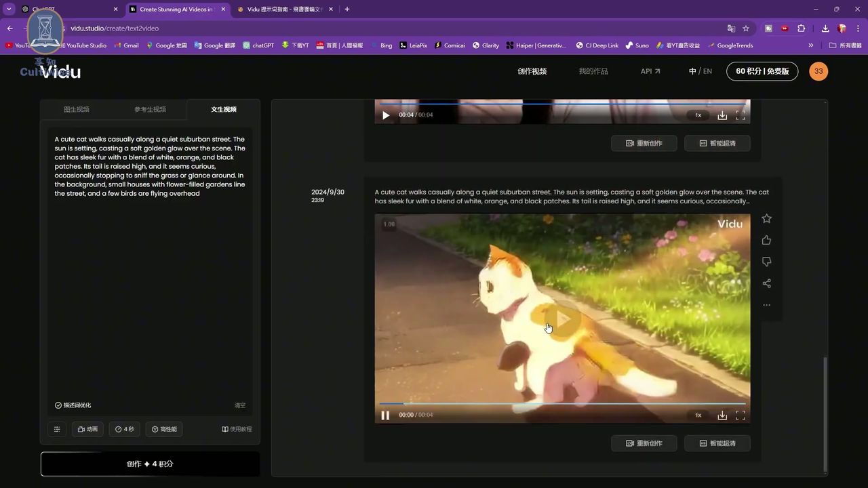868x488 pixels.
Task: Open the generation settings sliders icon
Action: tap(57, 428)
